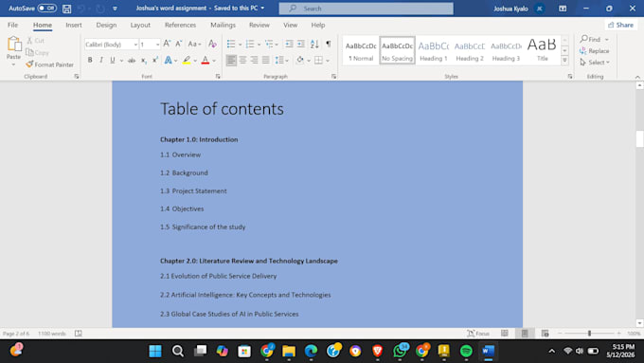Click the Copy icon

pos(29,52)
